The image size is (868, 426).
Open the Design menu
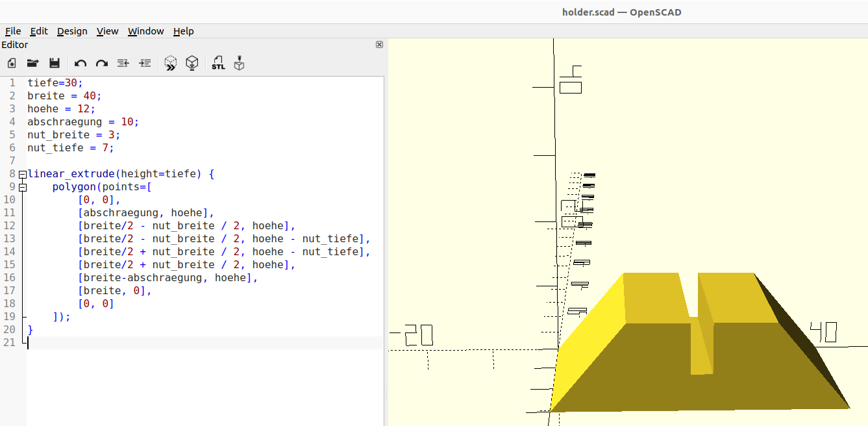click(72, 31)
